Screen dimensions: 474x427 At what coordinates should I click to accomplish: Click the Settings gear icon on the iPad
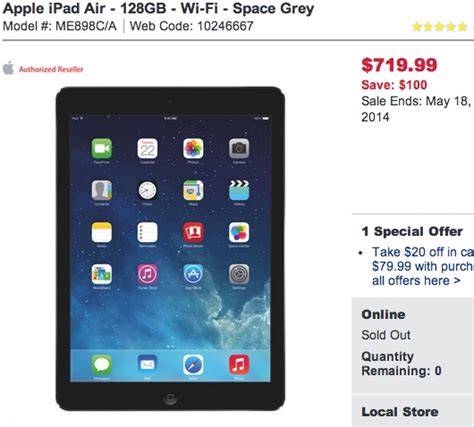point(239,274)
